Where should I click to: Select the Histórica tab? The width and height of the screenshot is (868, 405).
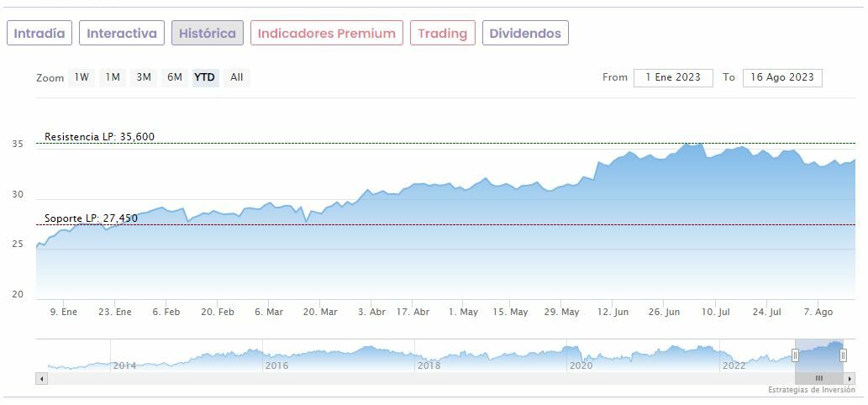[208, 34]
